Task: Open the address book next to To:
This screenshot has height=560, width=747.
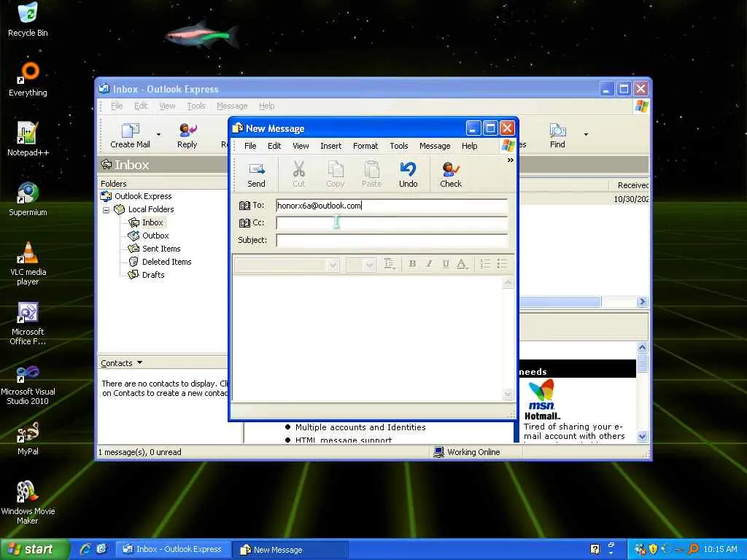Action: (244, 206)
